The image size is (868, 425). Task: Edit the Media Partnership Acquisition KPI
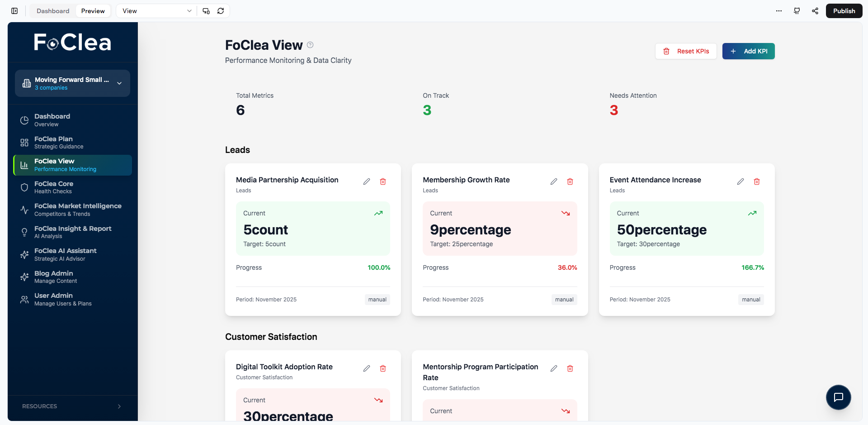367,181
